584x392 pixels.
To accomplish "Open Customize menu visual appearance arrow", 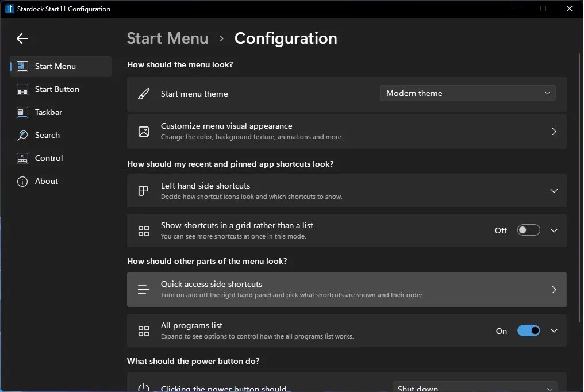I will 554,132.
